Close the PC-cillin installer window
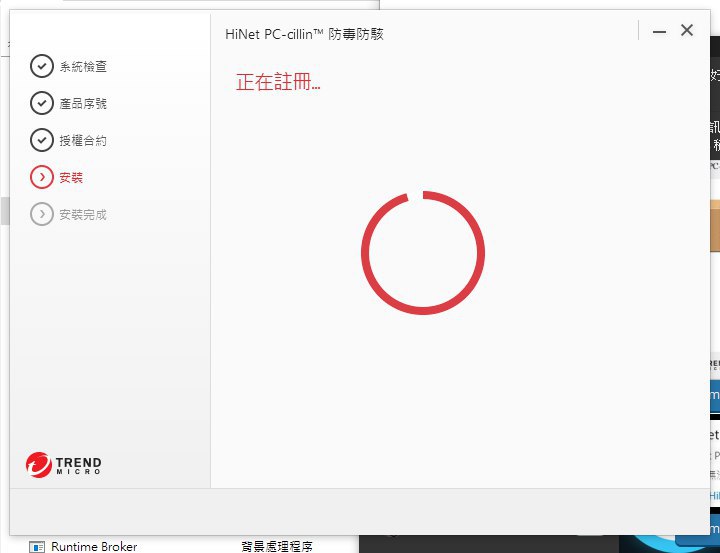Screen dimensions: 720x553 tap(687, 31)
